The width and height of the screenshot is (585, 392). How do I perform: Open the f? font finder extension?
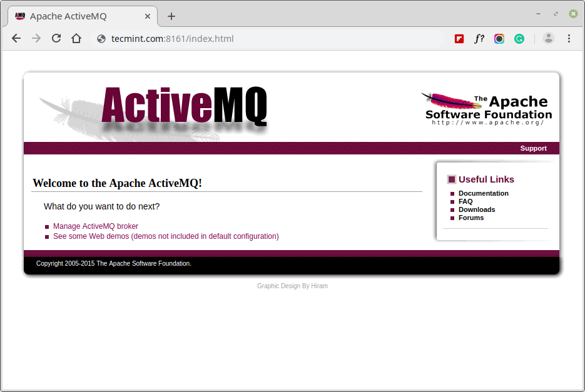click(479, 38)
